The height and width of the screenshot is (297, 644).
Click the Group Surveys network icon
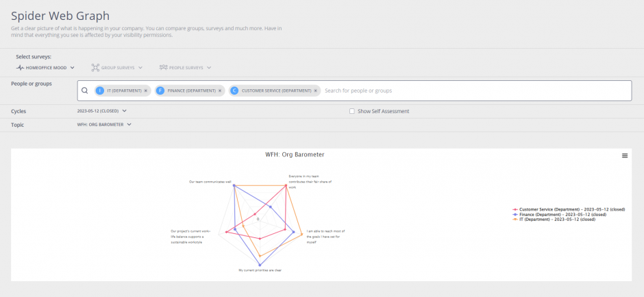pyautogui.click(x=95, y=67)
